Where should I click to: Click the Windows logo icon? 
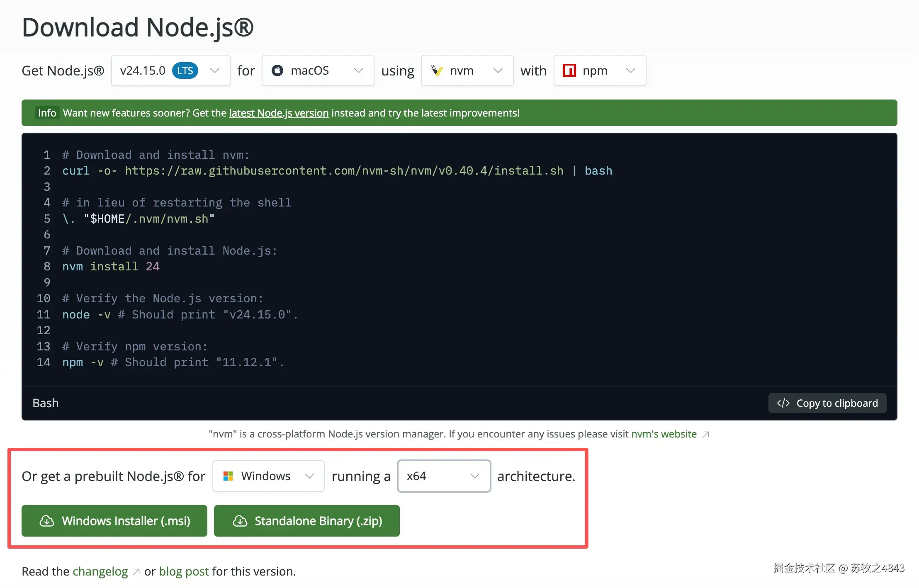(x=228, y=476)
